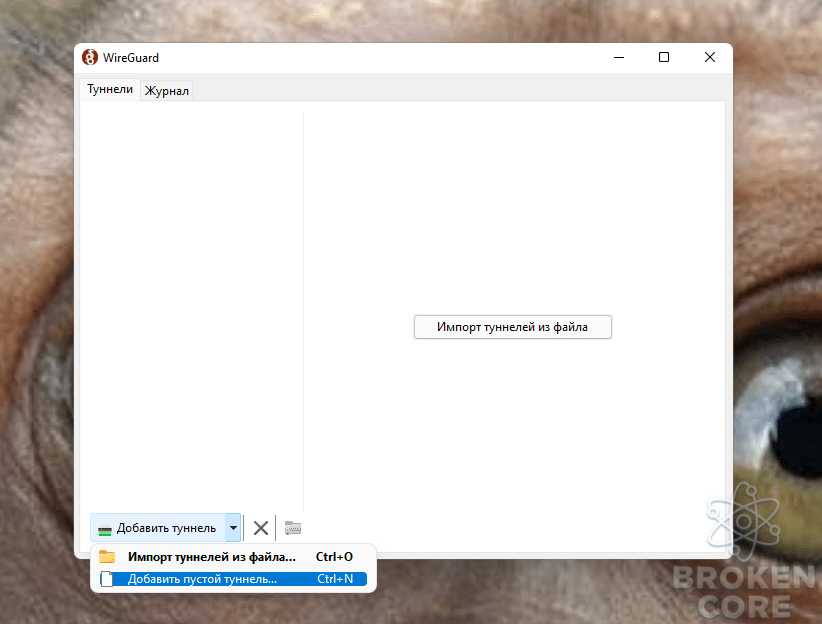Maximize the WireGuard window

pyautogui.click(x=664, y=57)
